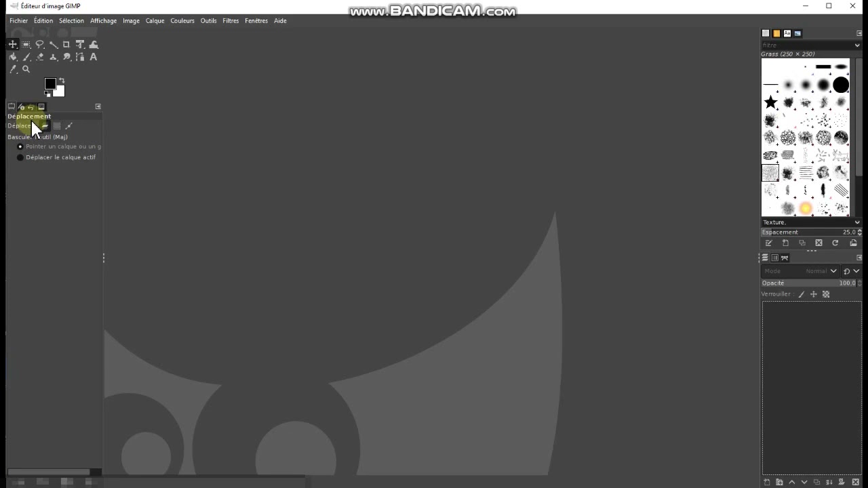Toggle lock alpha channel

pyautogui.click(x=826, y=294)
